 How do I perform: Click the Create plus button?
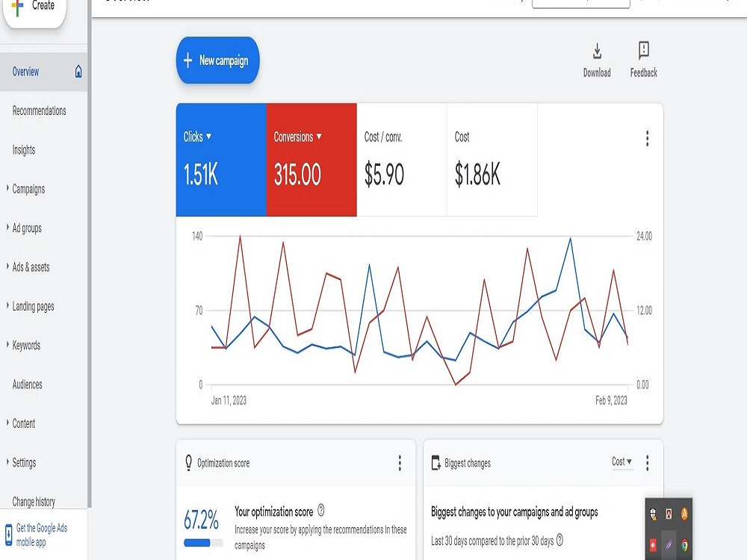(x=34, y=8)
